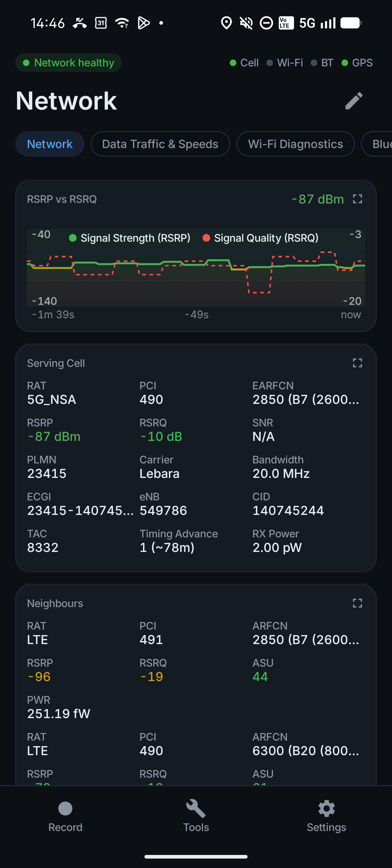Toggle the Cell status indicator

[244, 63]
